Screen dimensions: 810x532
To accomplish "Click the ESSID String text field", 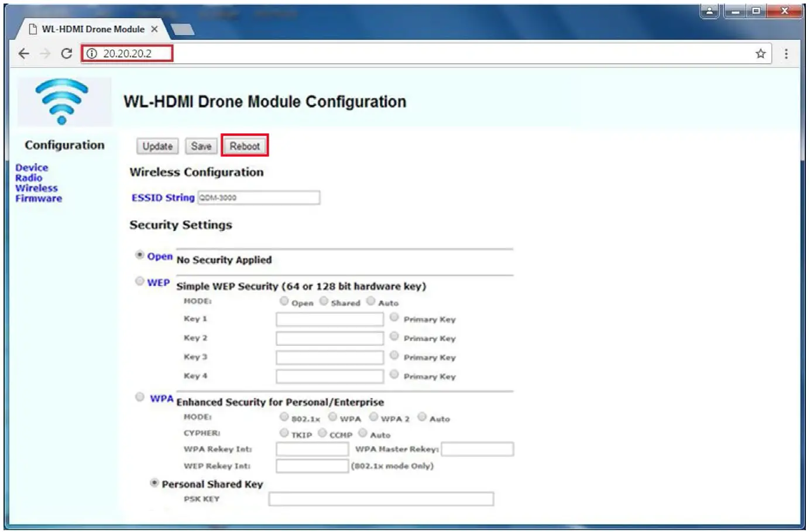I will tap(259, 198).
